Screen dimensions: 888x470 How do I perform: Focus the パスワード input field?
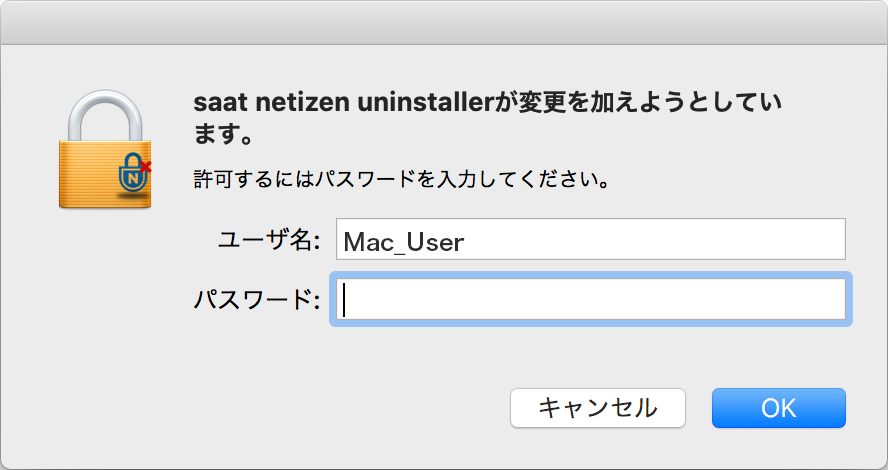[x=591, y=299]
